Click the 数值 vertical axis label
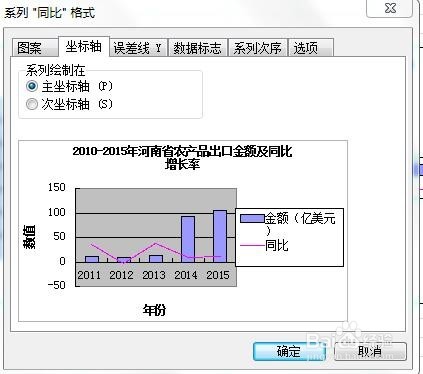Screen dimensions: 423x374 tap(29, 237)
